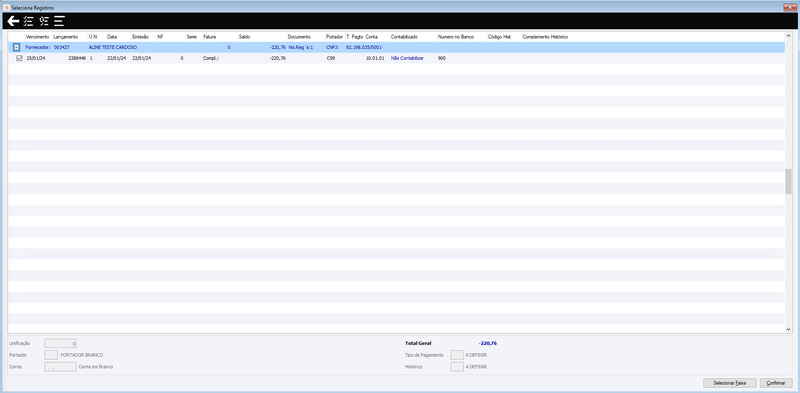This screenshot has width=800, height=393.
Task: Click the No.Reg's:1 text in group row
Action: tap(301, 47)
